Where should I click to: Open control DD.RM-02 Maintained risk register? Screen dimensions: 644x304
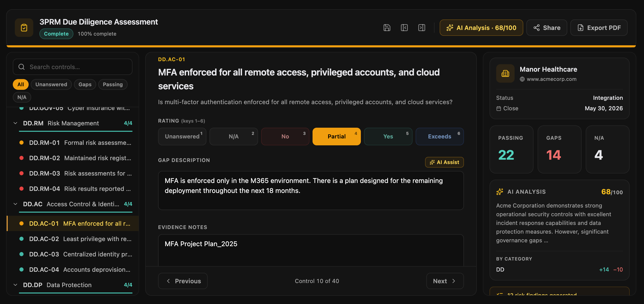click(x=73, y=158)
